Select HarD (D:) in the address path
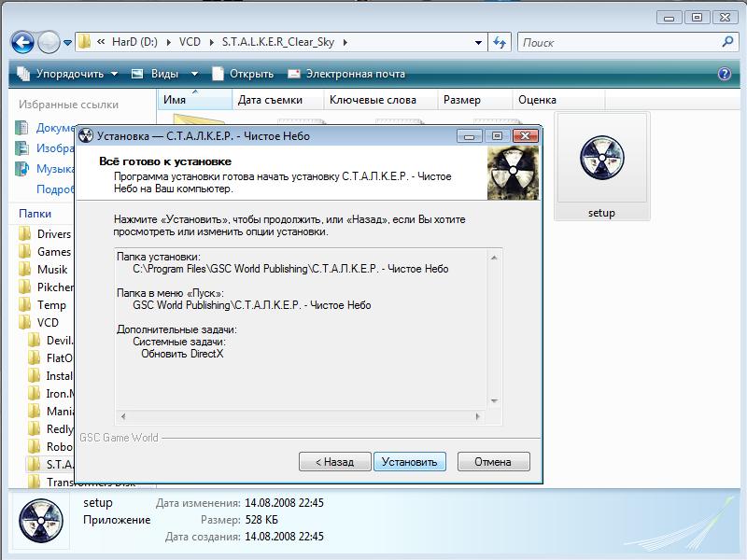Screen dimensions: 747x560 [x=134, y=42]
